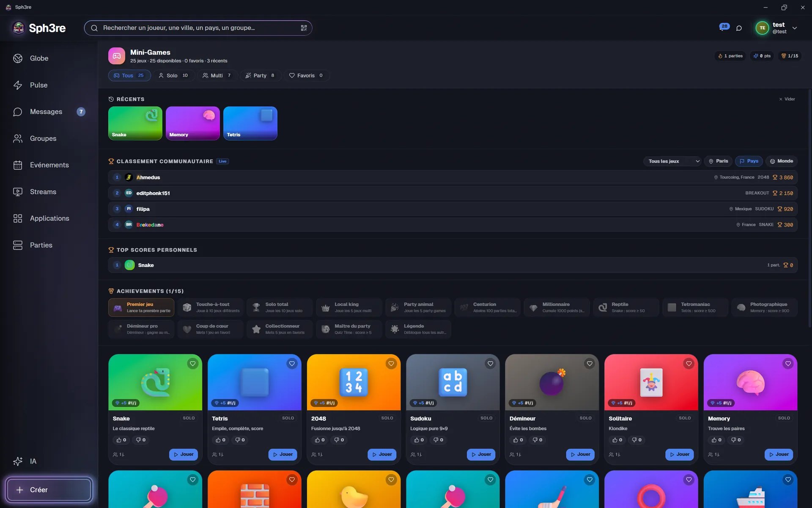
Task: Open the recent Memory thumbnail
Action: 193,123
